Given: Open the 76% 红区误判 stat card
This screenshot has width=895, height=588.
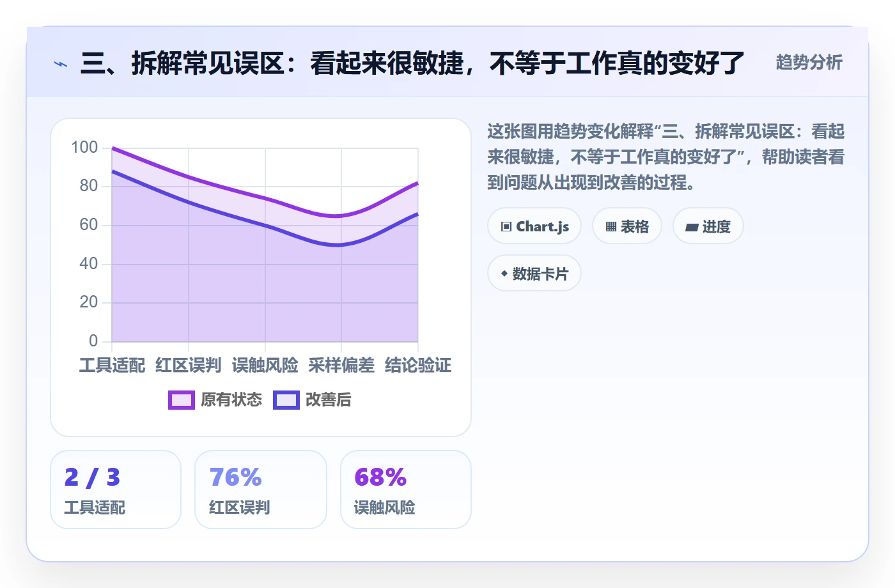Looking at the screenshot, I should pyautogui.click(x=261, y=490).
